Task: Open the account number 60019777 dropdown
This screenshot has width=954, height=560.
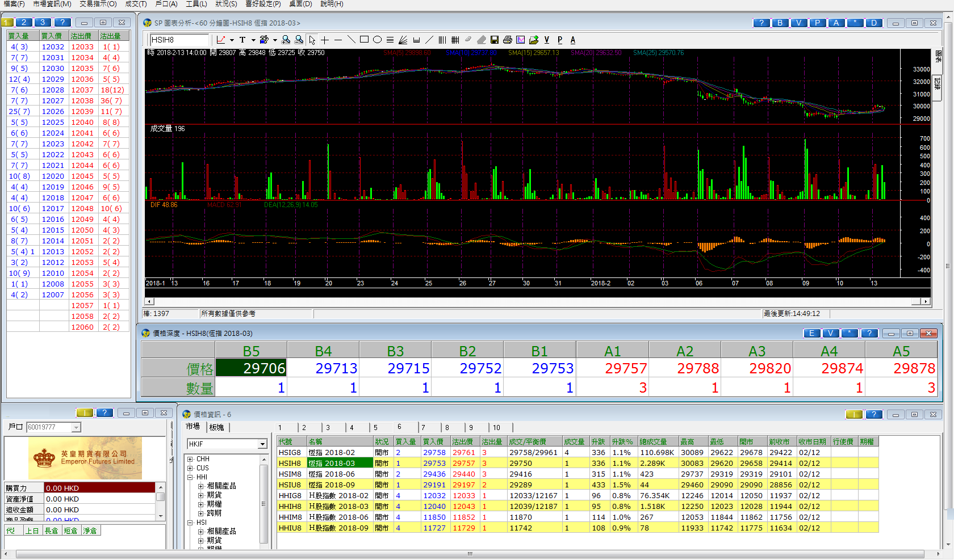Action: tap(77, 427)
